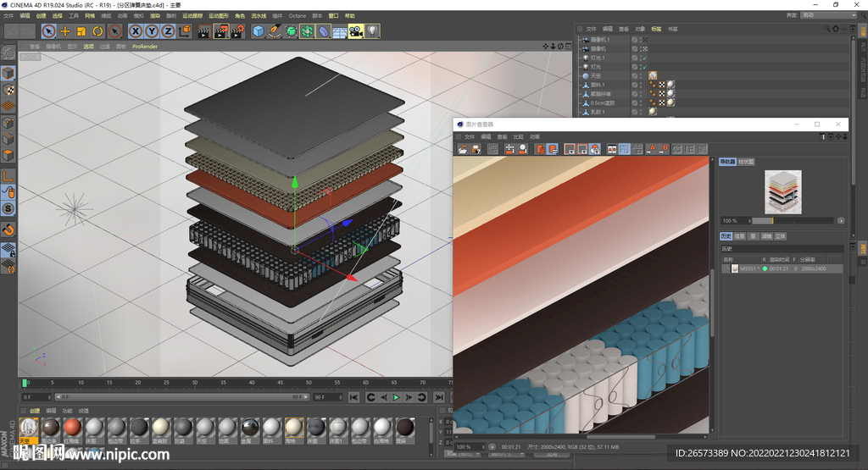Click the end frame 90 F field
This screenshot has width=868, height=470.
328,397
